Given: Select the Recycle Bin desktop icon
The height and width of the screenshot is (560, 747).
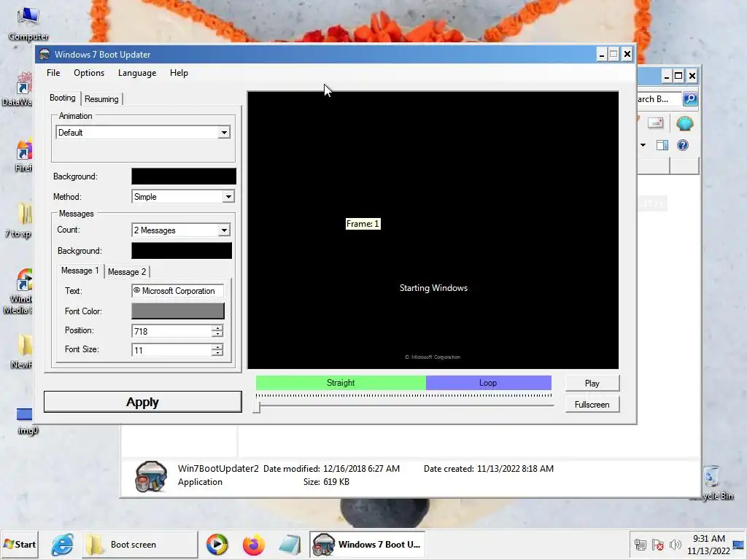Looking at the screenshot, I should [712, 482].
